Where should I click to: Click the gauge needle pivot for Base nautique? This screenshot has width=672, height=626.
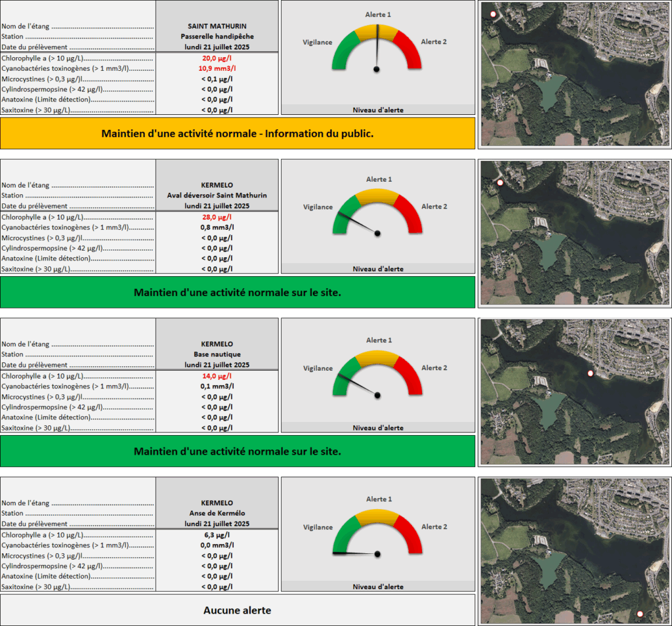(x=377, y=395)
